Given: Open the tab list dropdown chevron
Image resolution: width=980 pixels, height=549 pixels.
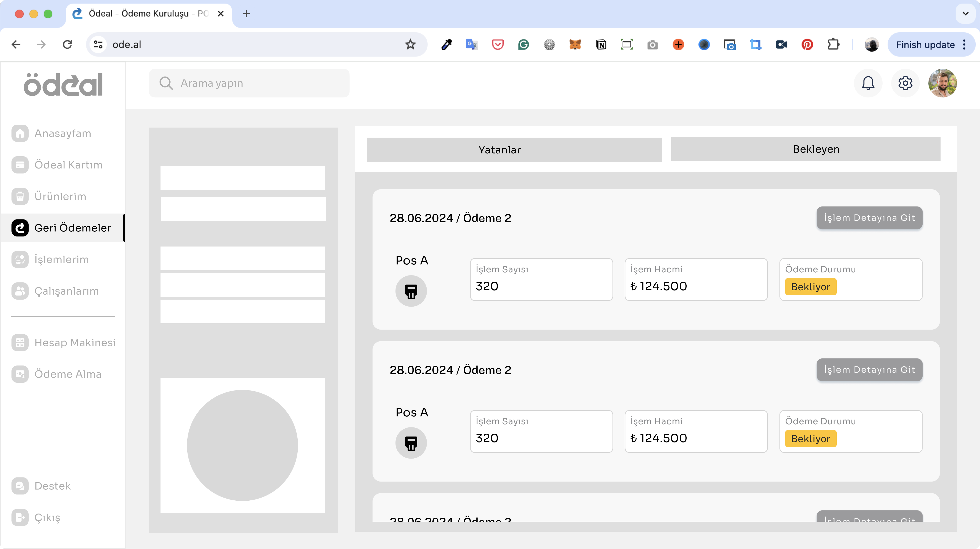Looking at the screenshot, I should (965, 14).
